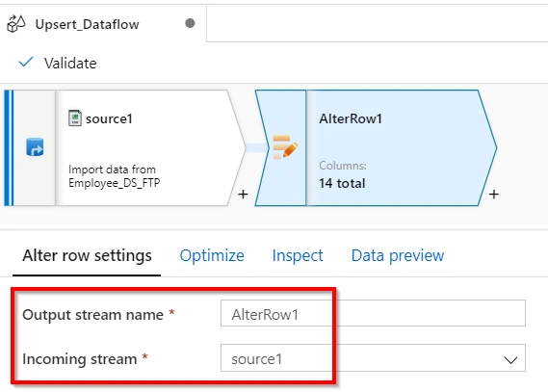Click the 14 total columns text
This screenshot has height=392, width=548.
[x=342, y=183]
